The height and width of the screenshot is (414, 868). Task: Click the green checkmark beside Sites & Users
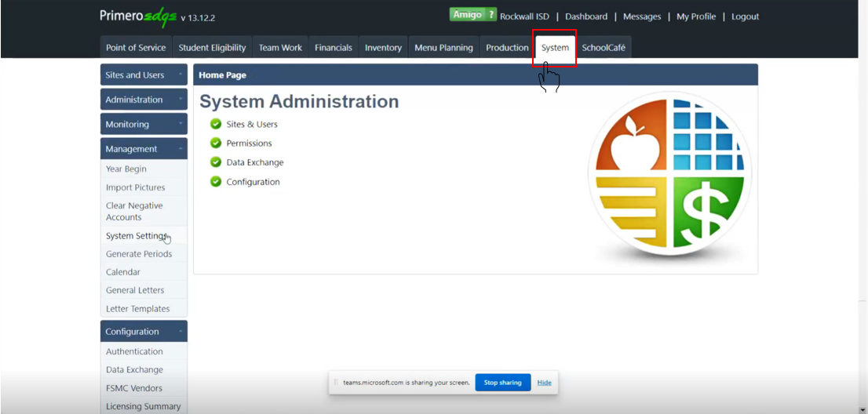[x=216, y=124]
